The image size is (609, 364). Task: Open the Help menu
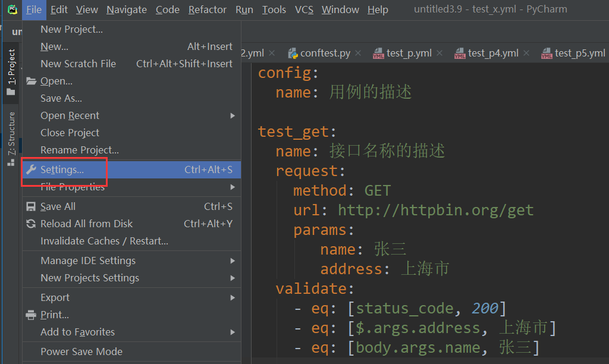coord(378,10)
